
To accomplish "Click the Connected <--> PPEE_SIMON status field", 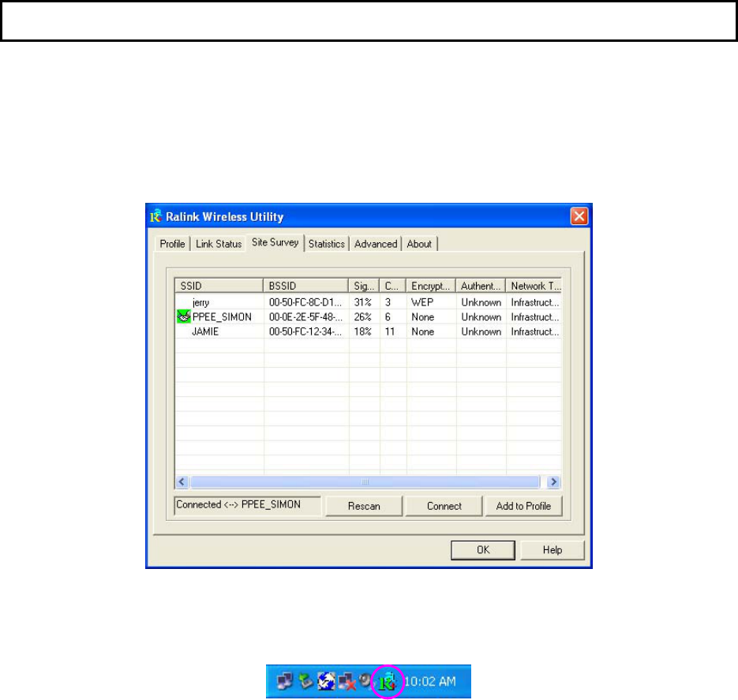I will tap(248, 505).
